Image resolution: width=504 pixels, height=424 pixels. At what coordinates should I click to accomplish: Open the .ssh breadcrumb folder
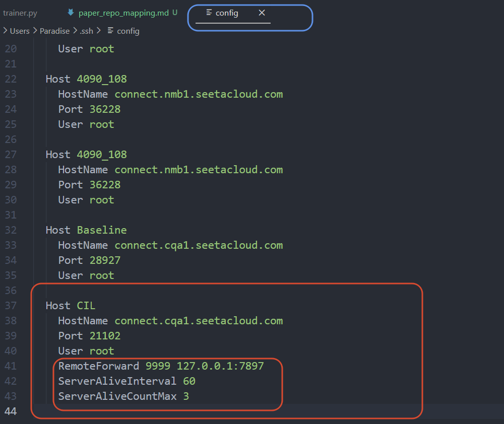(86, 31)
